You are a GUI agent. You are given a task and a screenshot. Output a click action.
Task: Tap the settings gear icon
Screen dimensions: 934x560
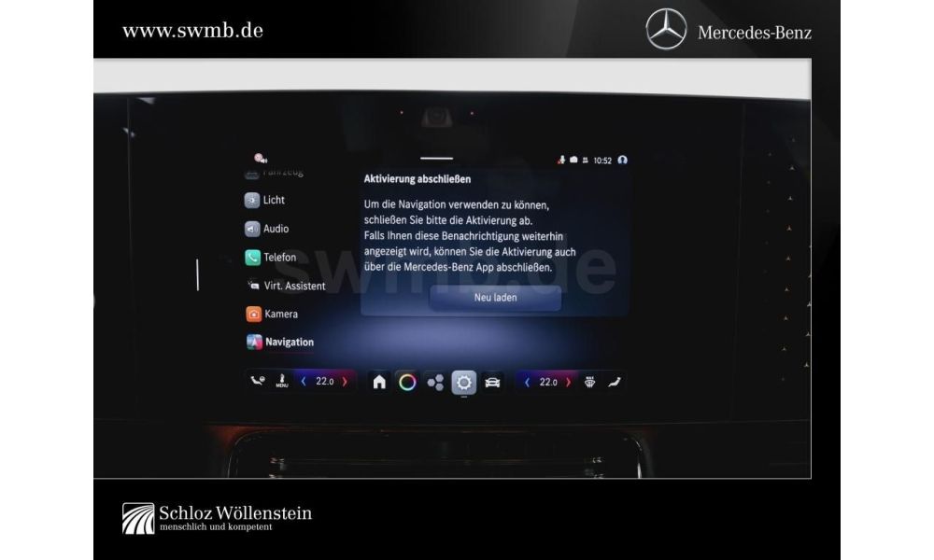point(464,382)
